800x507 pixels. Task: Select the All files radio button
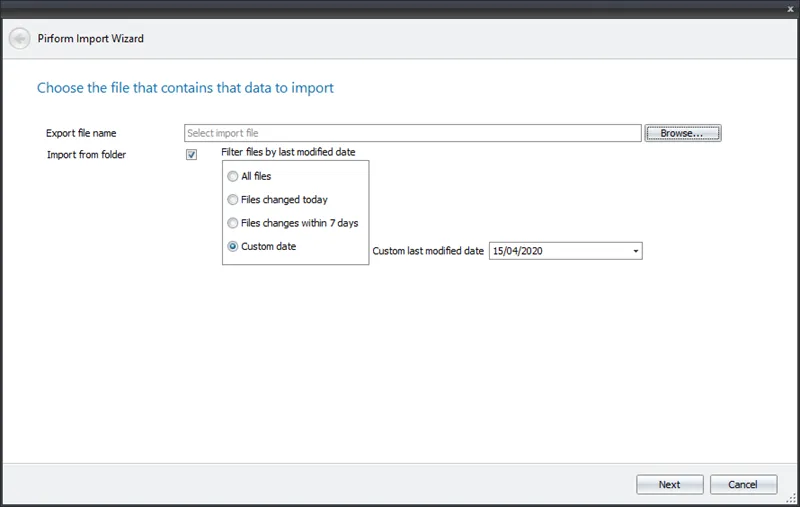click(x=233, y=176)
